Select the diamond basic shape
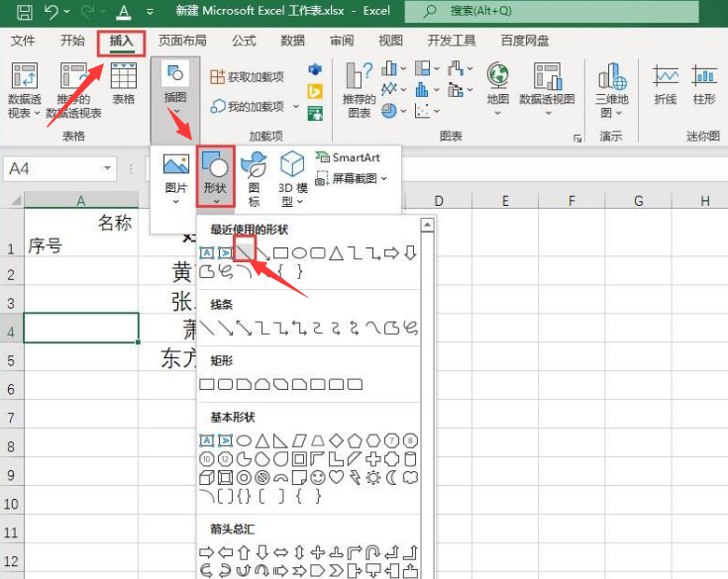The height and width of the screenshot is (579, 728). [x=336, y=440]
